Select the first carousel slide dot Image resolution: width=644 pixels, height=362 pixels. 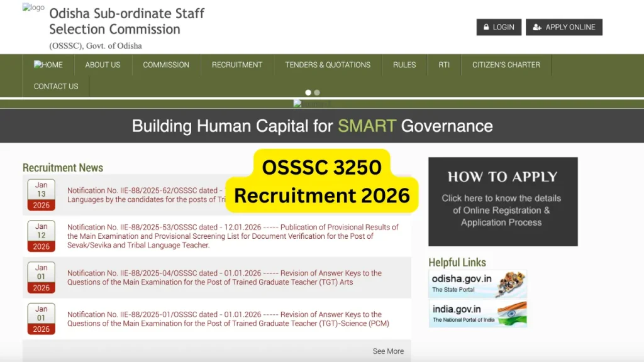click(308, 92)
